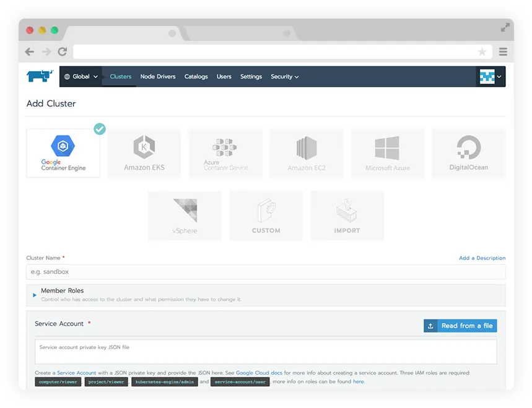Click the browser back arrow

click(30, 51)
